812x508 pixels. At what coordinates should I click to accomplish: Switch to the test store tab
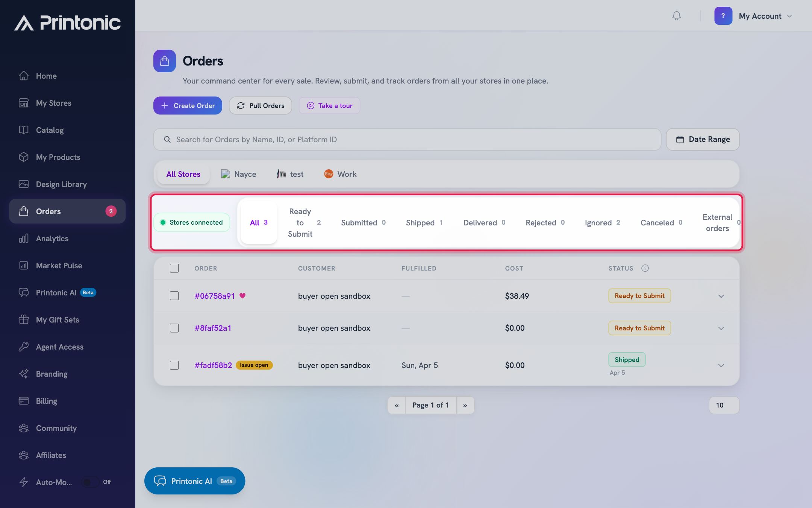290,174
